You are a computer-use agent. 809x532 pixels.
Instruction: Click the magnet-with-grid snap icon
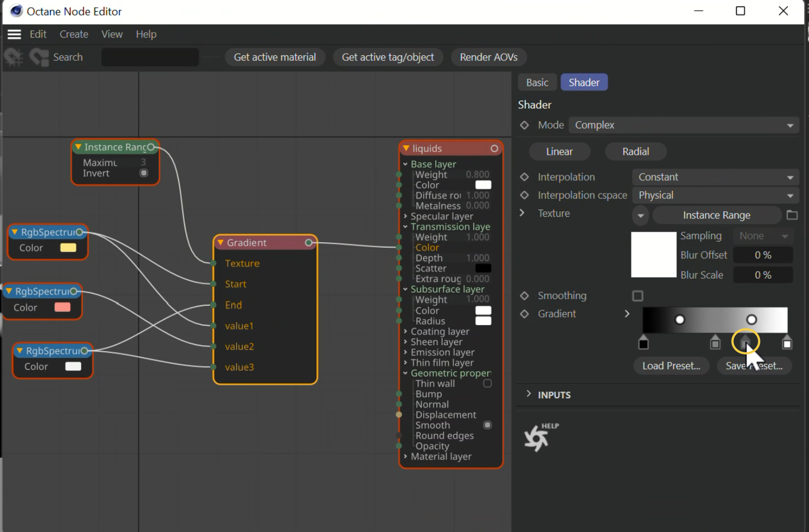(13, 57)
